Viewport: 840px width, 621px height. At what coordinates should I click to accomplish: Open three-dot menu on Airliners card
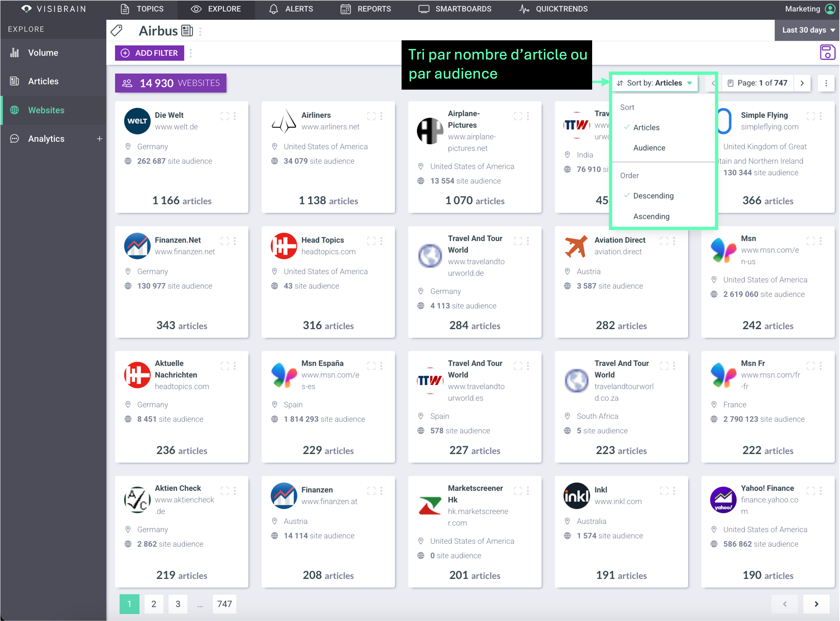click(x=381, y=116)
